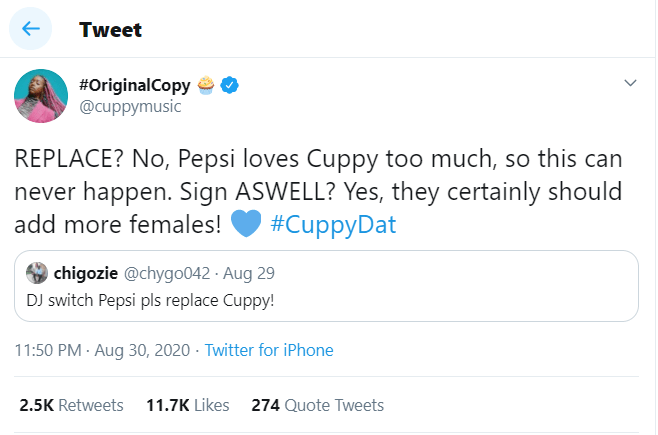The image size is (658, 435).
Task: Open cuppymusic's profile avatar
Action: coord(40,96)
